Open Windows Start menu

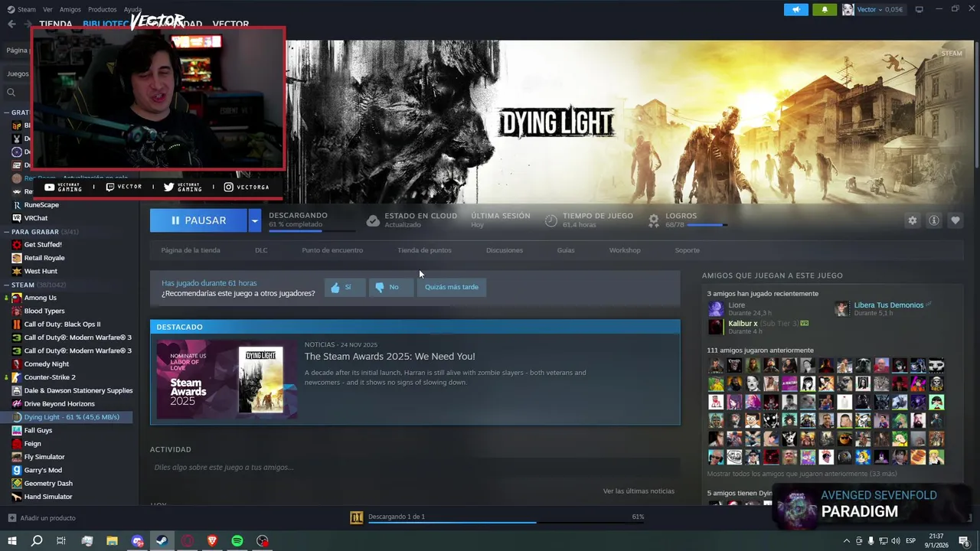tap(12, 541)
